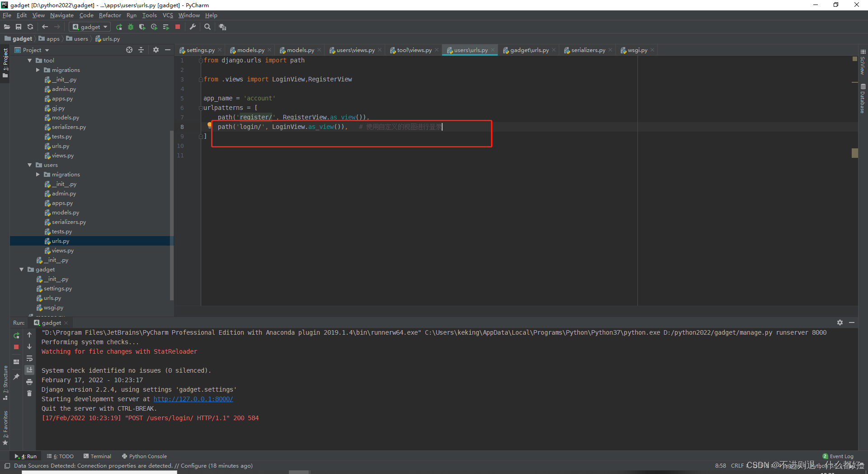The width and height of the screenshot is (868, 474).
Task: Open the Terminal tool window
Action: 97,456
